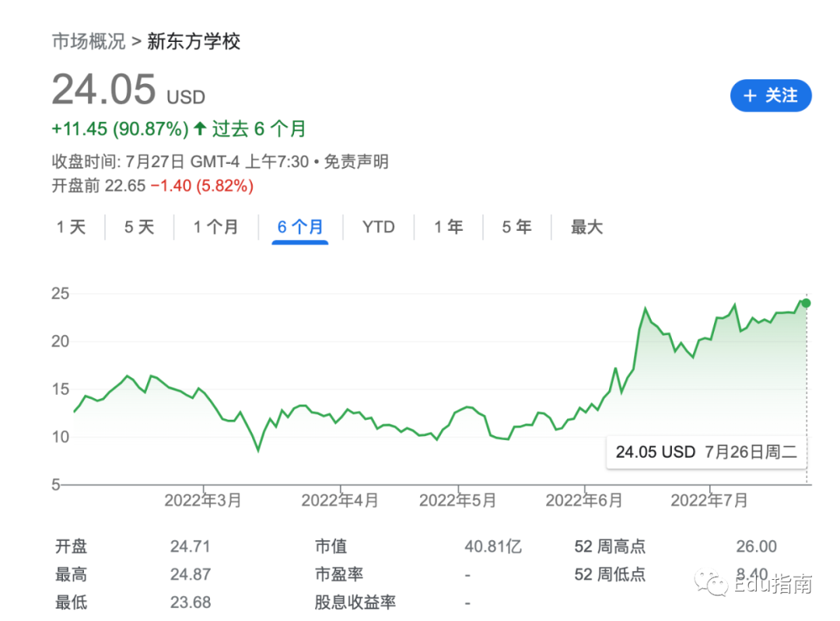Click the 新东方学校 title text
Viewport: 840px width, 621px height.
(x=194, y=41)
